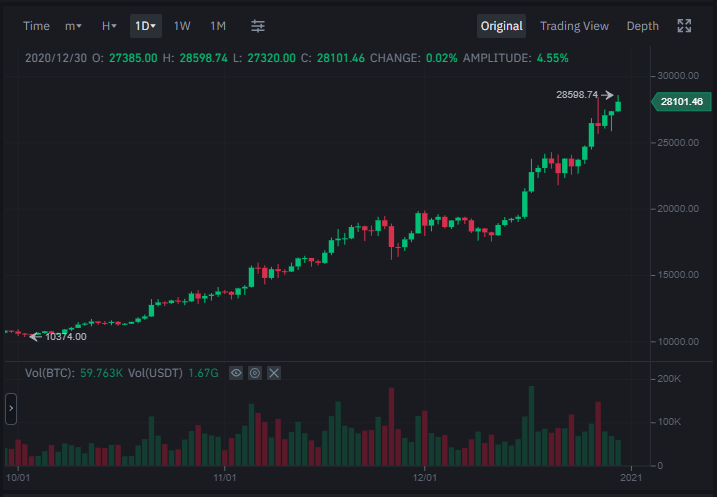Switch to the Depth chart tab
The image size is (717, 497).
pos(642,26)
